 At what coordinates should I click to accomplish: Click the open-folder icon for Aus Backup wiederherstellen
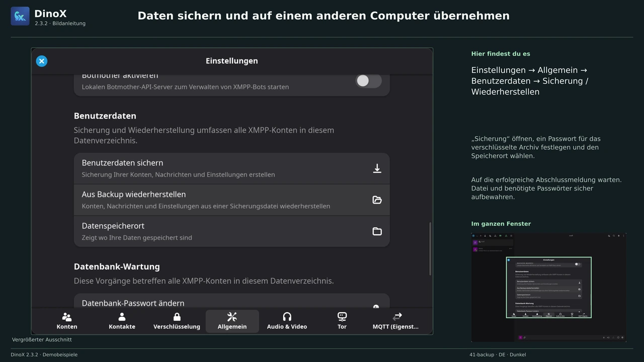pyautogui.click(x=377, y=200)
